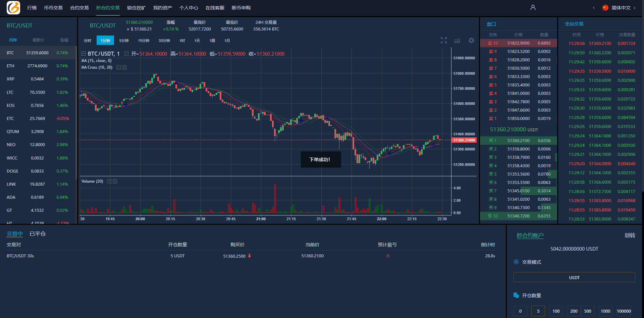Image resolution: width=644 pixels, height=318 pixels.
Task: Switch to the 已平仓 tab
Action: pyautogui.click(x=38, y=234)
